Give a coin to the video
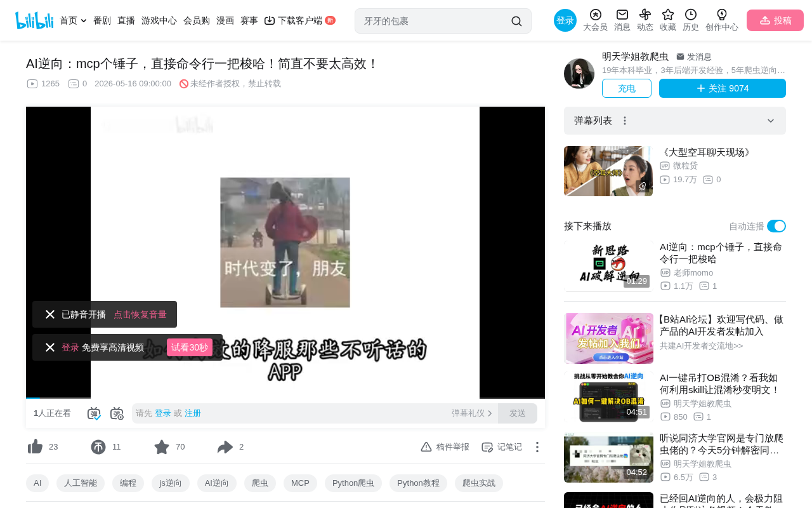The height and width of the screenshot is (508, 812). point(98,447)
